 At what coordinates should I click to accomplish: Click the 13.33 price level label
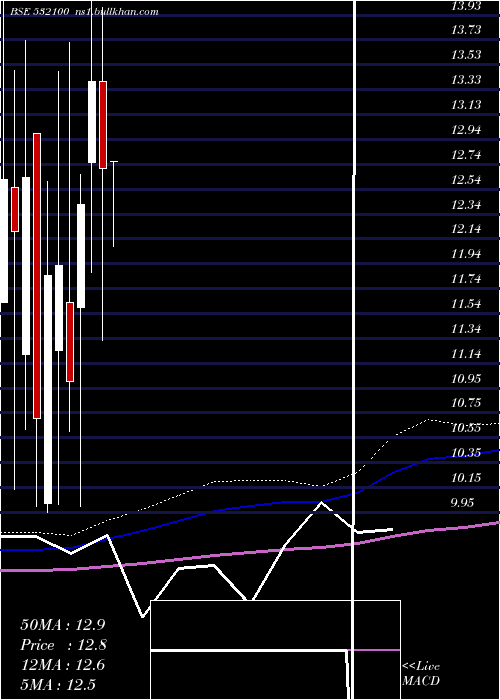coord(467,80)
